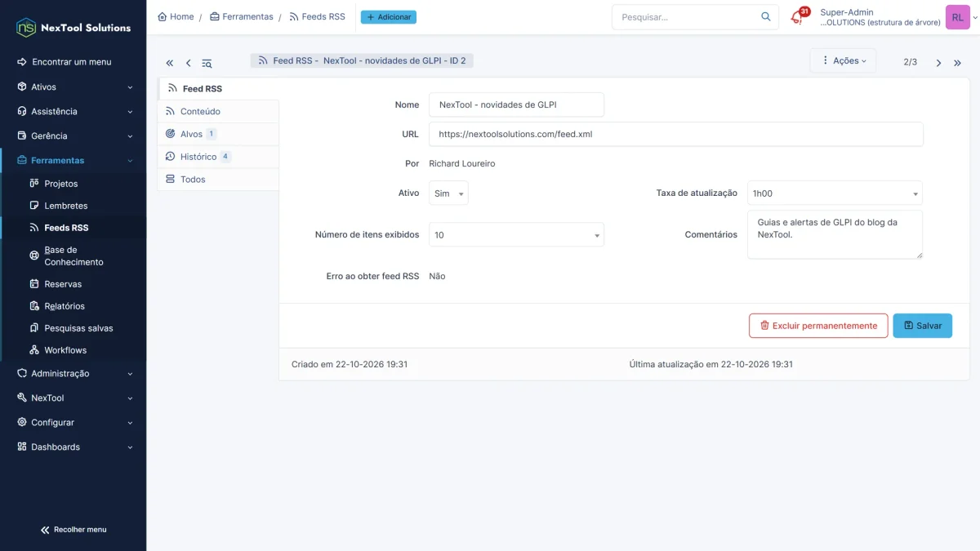The width and height of the screenshot is (980, 551).
Task: Click the Home breadcrumb icon
Action: click(162, 16)
